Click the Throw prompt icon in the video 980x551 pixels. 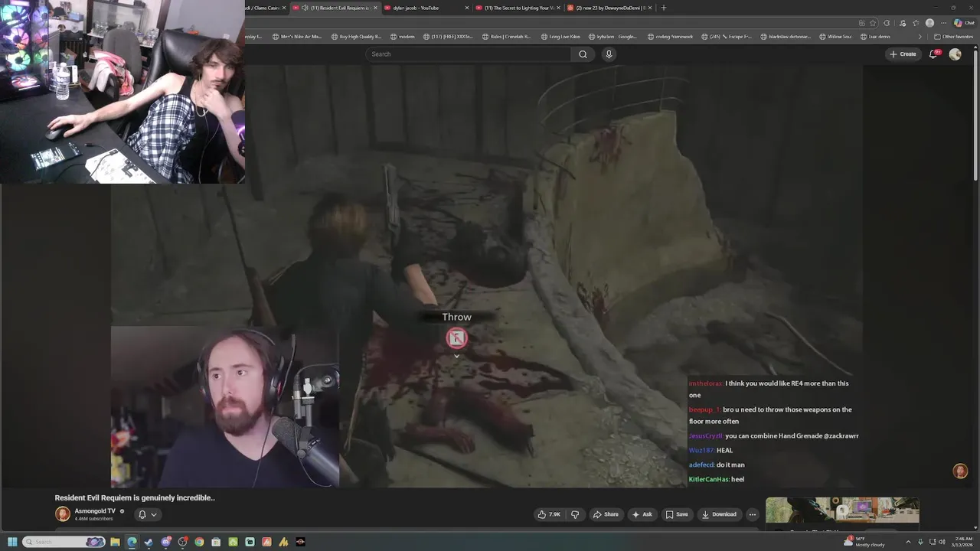456,338
